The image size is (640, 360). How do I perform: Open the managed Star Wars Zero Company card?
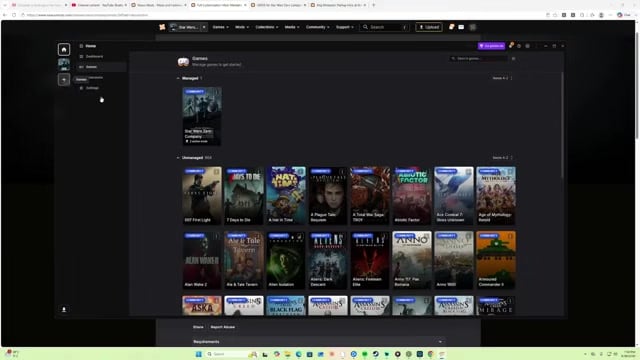coord(202,116)
